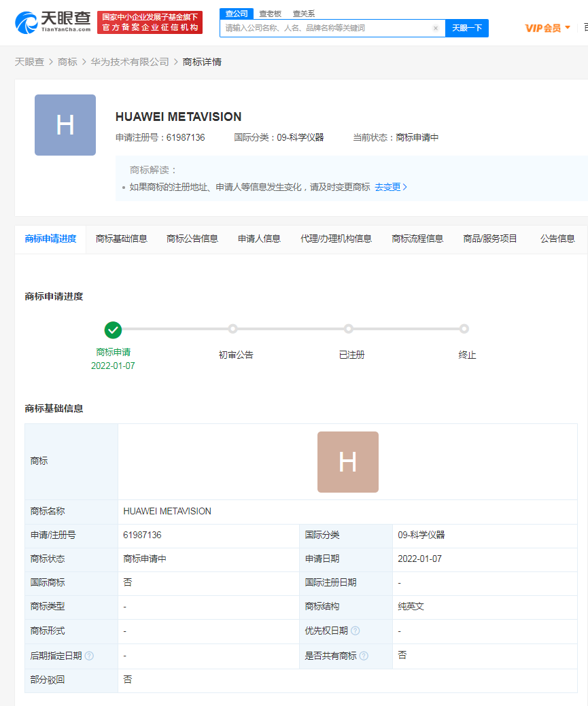Click the green 2022-01-07 progress date
The width and height of the screenshot is (588, 706).
(x=113, y=366)
